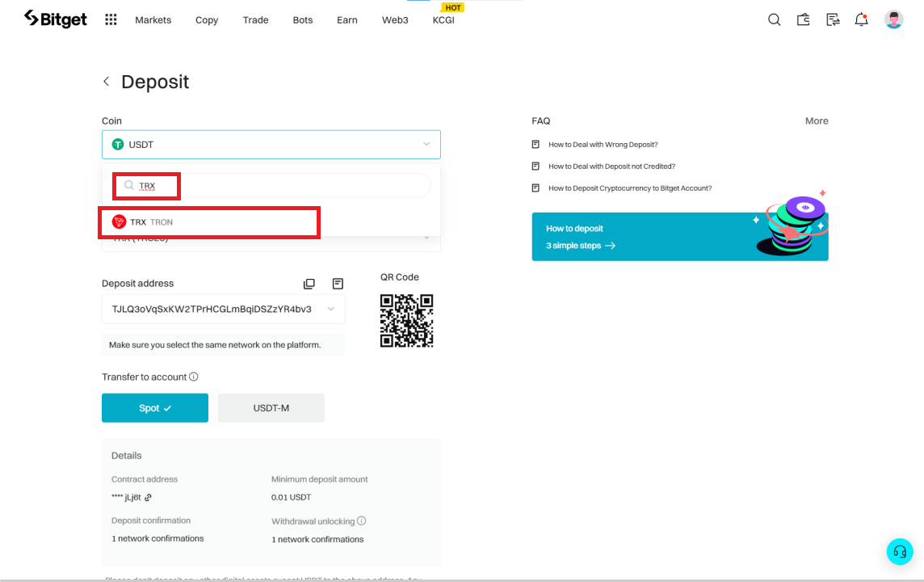Expand the deposit address dropdown

pyautogui.click(x=331, y=309)
